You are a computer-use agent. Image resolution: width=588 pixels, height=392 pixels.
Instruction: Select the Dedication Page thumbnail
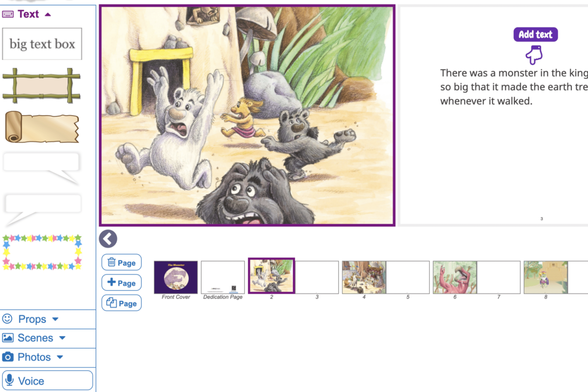coord(223,277)
